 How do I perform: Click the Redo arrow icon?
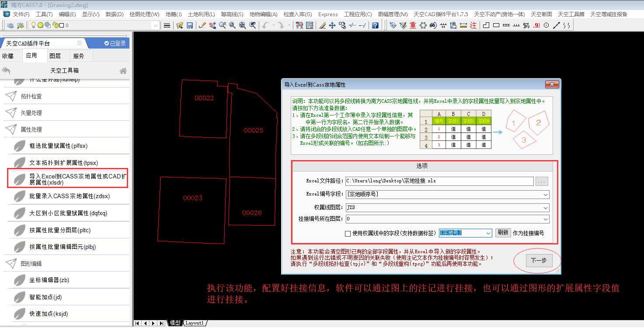(x=280, y=25)
